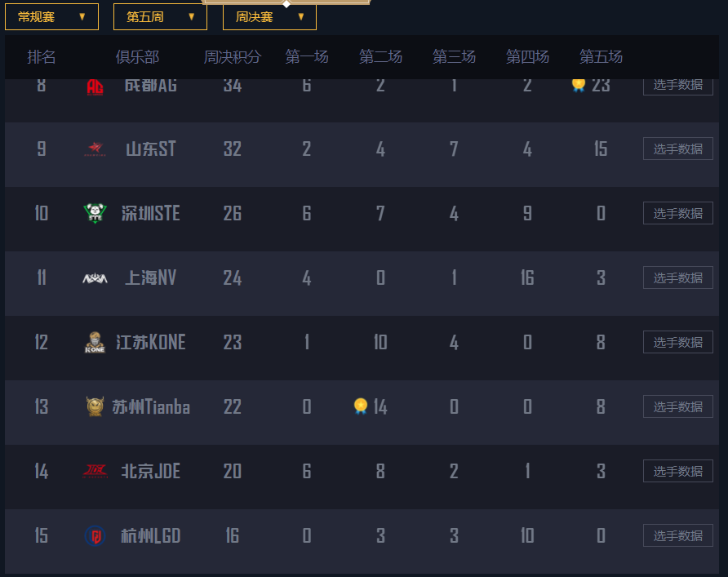View 选手数据 for 上海NV
The image size is (728, 577).
pos(678,278)
